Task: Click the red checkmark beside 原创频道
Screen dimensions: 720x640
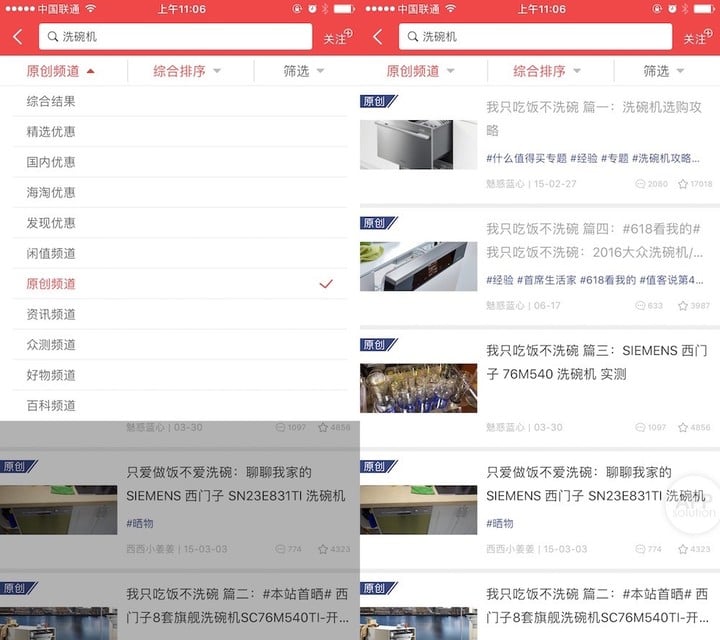Action: (326, 284)
